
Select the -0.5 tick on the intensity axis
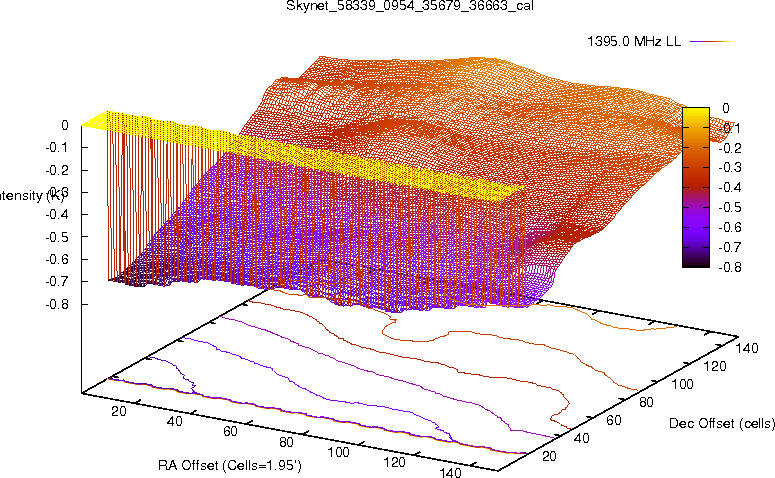(x=57, y=237)
